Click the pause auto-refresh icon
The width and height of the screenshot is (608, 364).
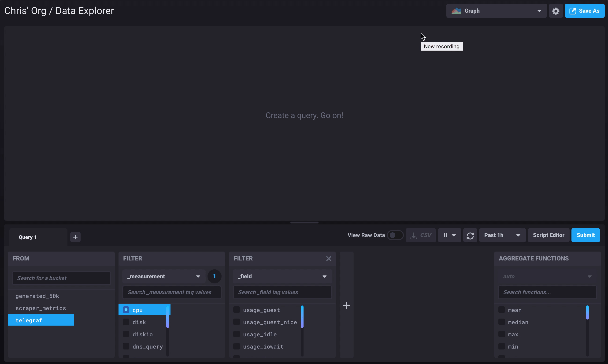tap(446, 235)
